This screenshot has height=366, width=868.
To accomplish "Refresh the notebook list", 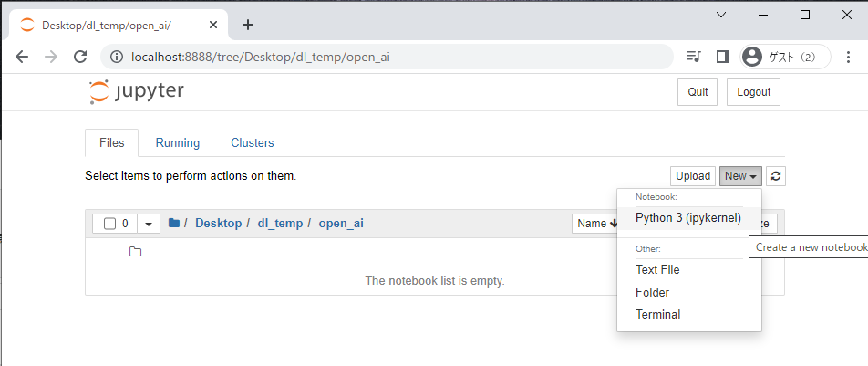I will (x=776, y=176).
